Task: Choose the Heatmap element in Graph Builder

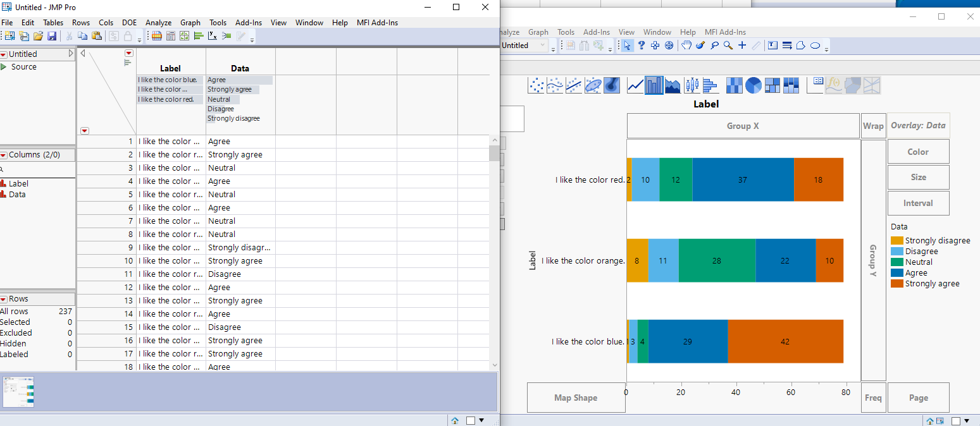Action: (734, 85)
